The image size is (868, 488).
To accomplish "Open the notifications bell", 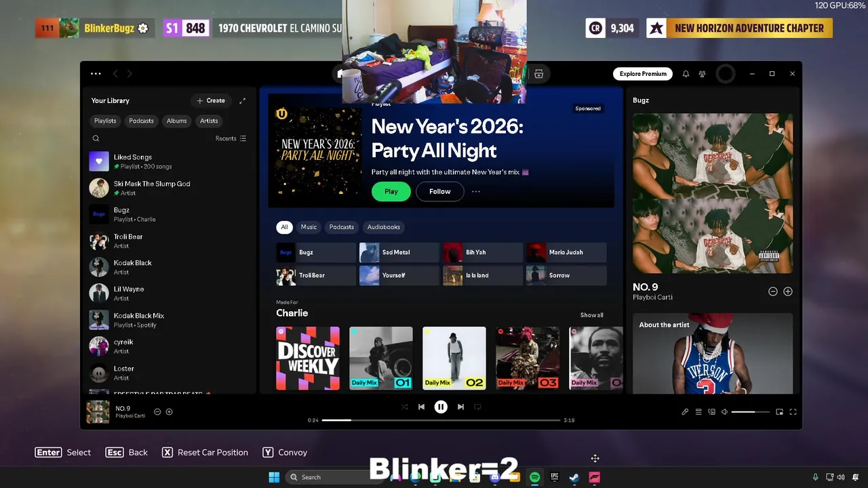I will click(686, 74).
